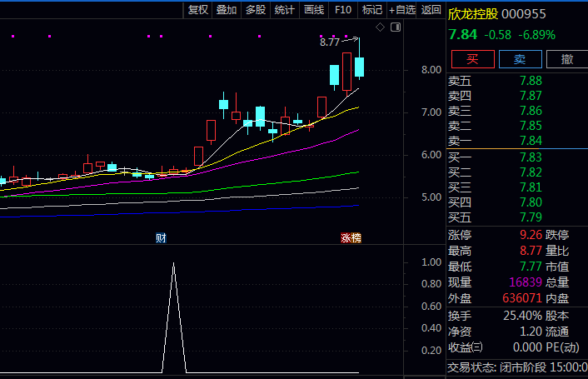Select the 卖五 price 7.88

(x=531, y=81)
